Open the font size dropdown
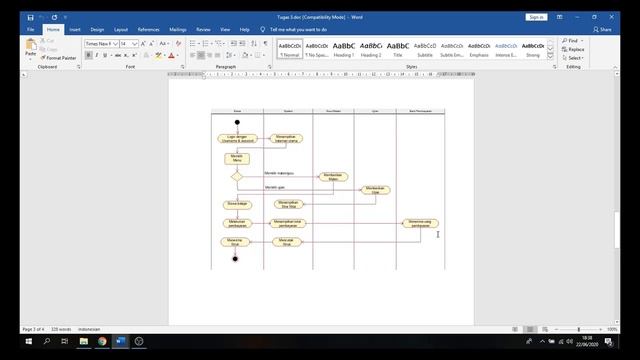The image size is (640, 360). [x=135, y=43]
